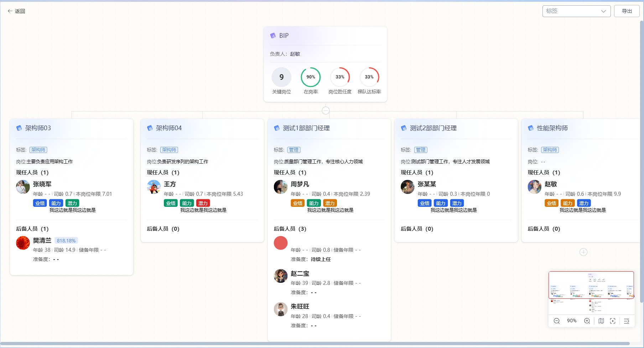
Task: Click the fit-to-screen focus icon
Action: click(x=613, y=321)
